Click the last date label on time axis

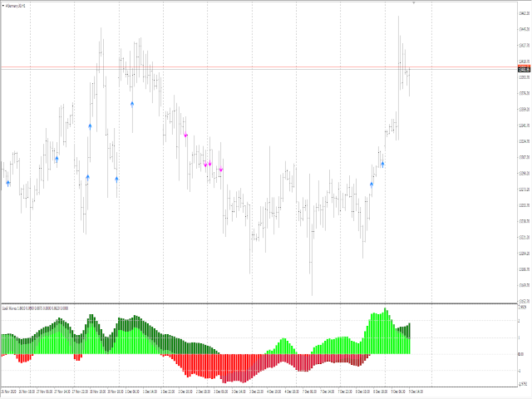(414, 391)
